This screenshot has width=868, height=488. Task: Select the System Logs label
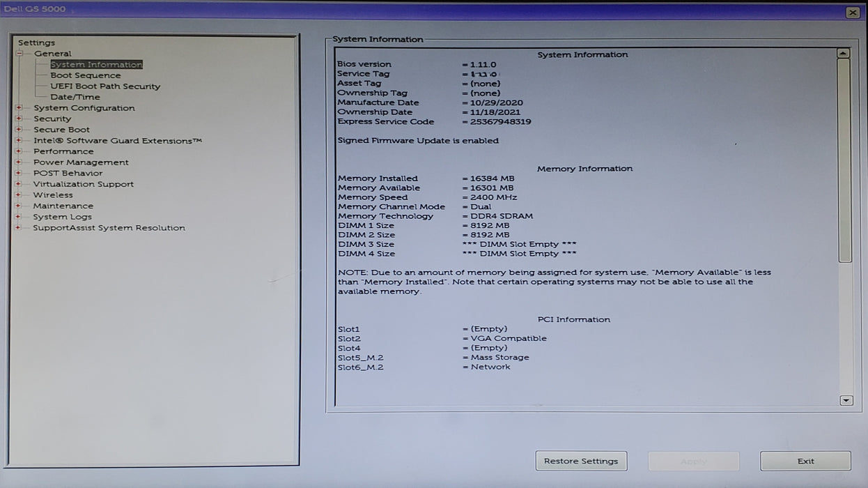[62, 217]
